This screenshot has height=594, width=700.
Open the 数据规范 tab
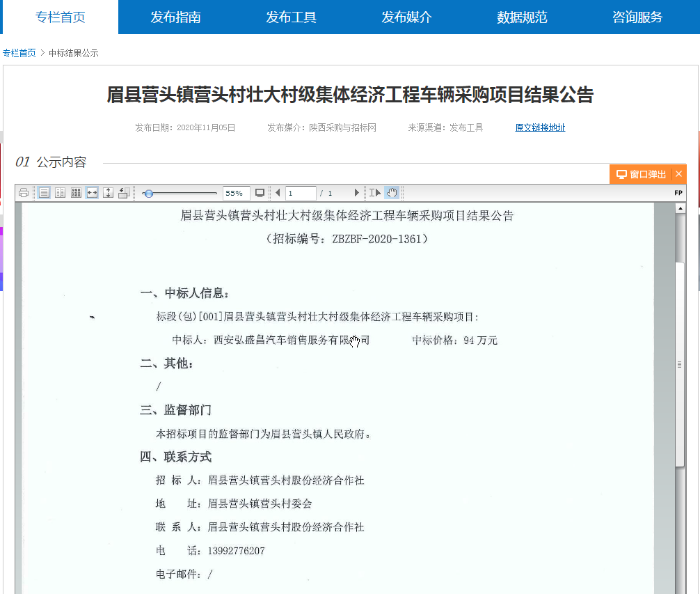point(522,17)
